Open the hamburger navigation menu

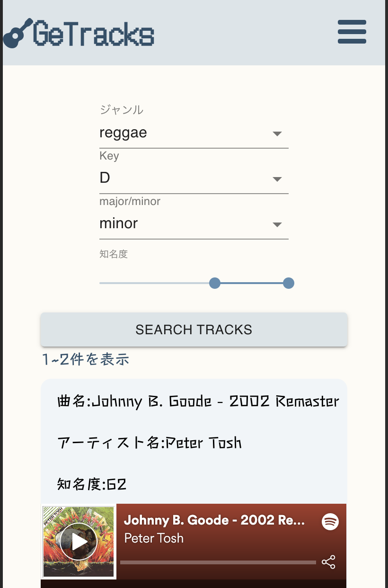coord(352,32)
